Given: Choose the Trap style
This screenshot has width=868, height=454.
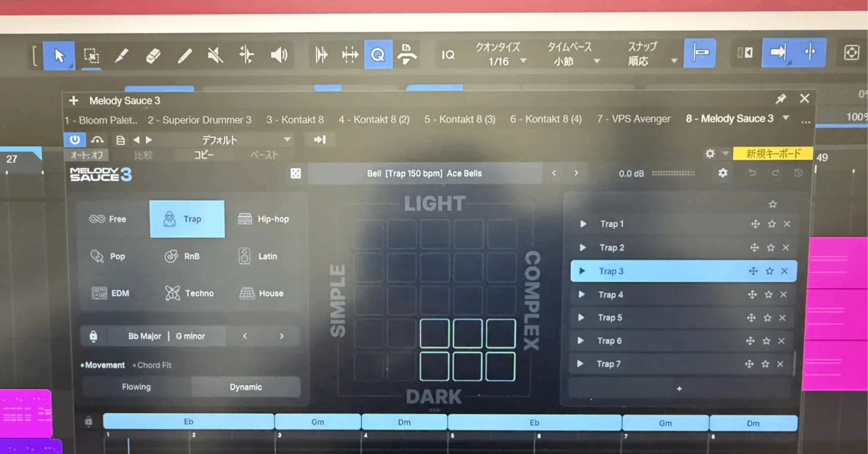Looking at the screenshot, I should coord(187,219).
